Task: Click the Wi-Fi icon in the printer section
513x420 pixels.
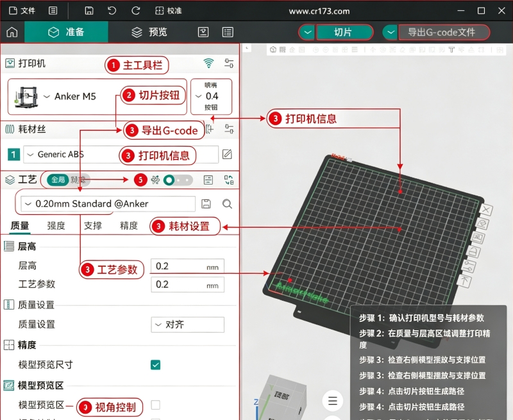Action: click(208, 63)
